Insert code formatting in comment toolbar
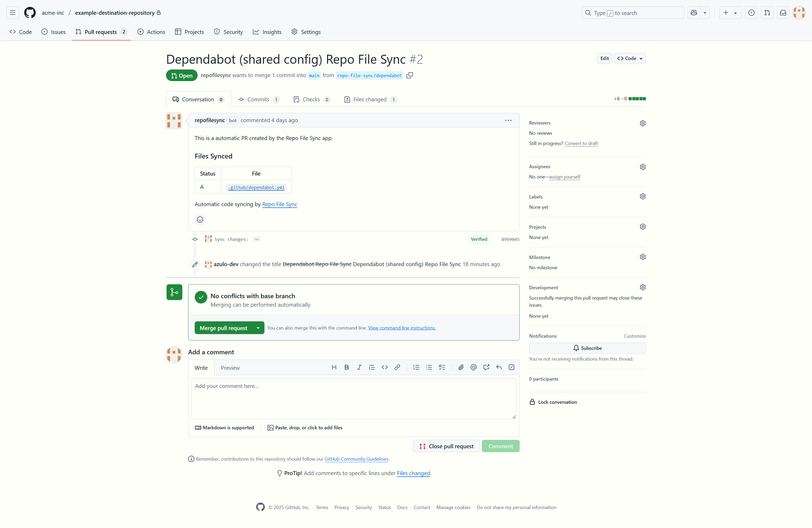The height and width of the screenshot is (528, 812). point(384,367)
